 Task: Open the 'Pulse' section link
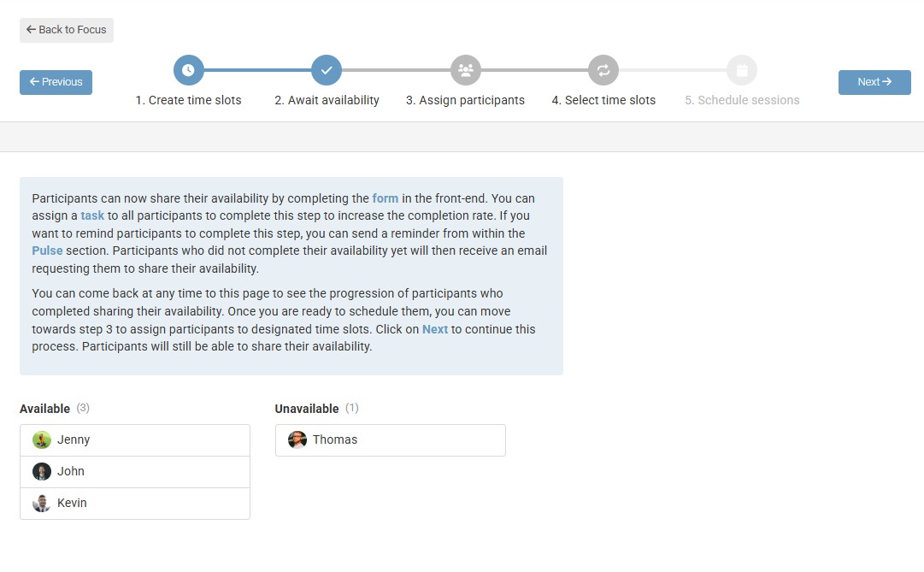(48, 251)
